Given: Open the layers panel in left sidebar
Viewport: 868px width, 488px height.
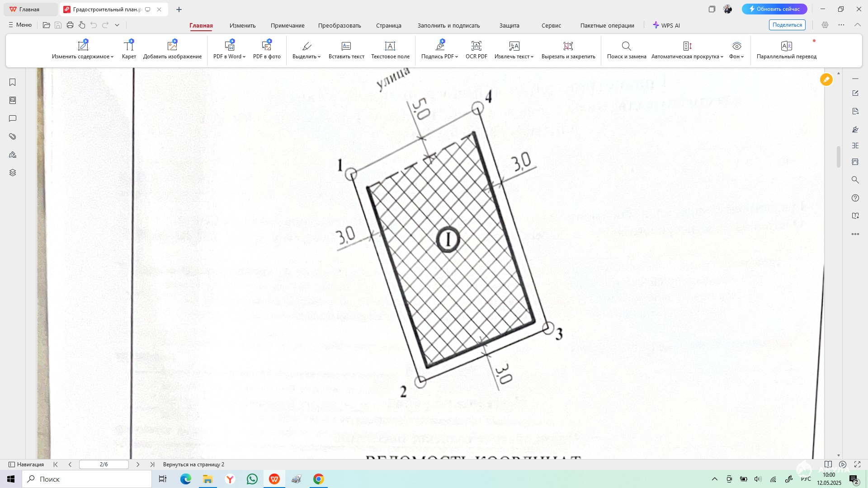Looking at the screenshot, I should (x=13, y=173).
